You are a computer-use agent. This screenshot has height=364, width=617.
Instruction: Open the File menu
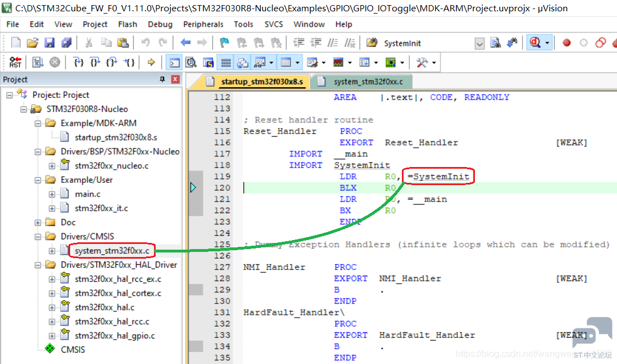(12, 24)
